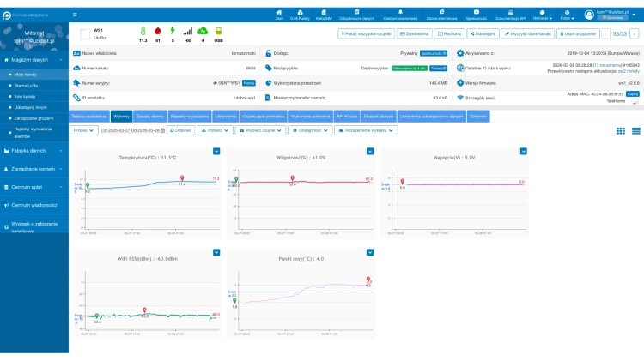Open Karta SIM from the top bar

(324, 15)
